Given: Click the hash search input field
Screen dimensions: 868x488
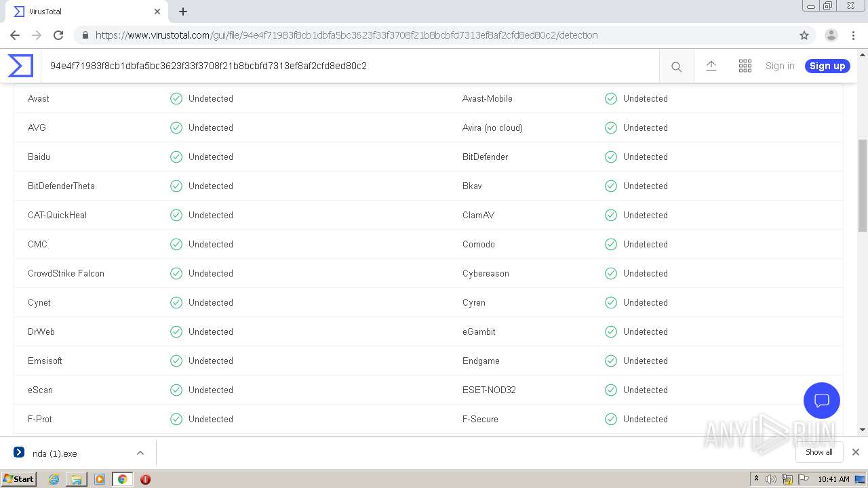Looking at the screenshot, I should click(x=350, y=66).
